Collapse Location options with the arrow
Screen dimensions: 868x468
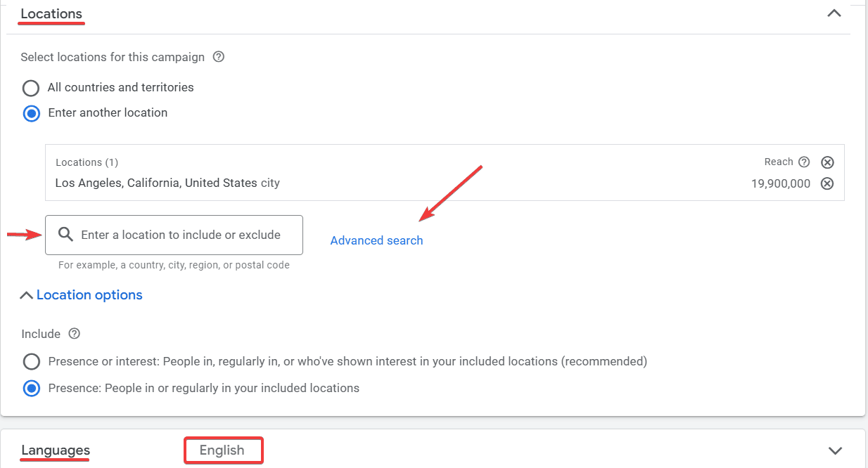pos(26,294)
